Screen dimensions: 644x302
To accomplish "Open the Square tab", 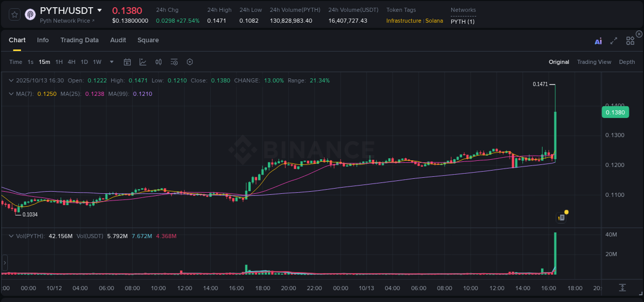I will coord(148,40).
